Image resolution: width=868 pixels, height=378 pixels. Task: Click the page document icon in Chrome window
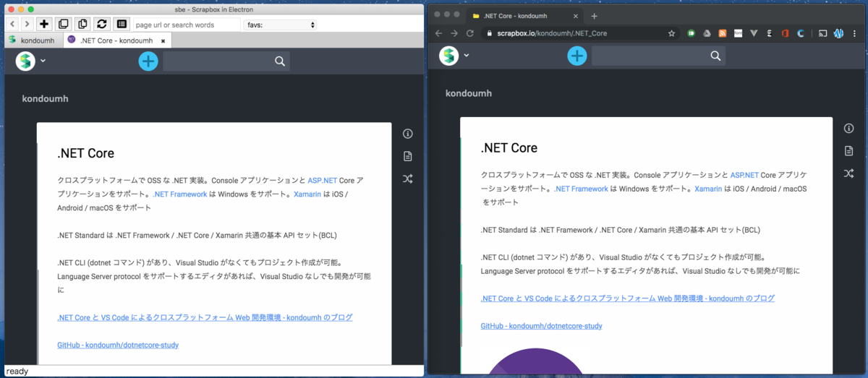coord(849,151)
